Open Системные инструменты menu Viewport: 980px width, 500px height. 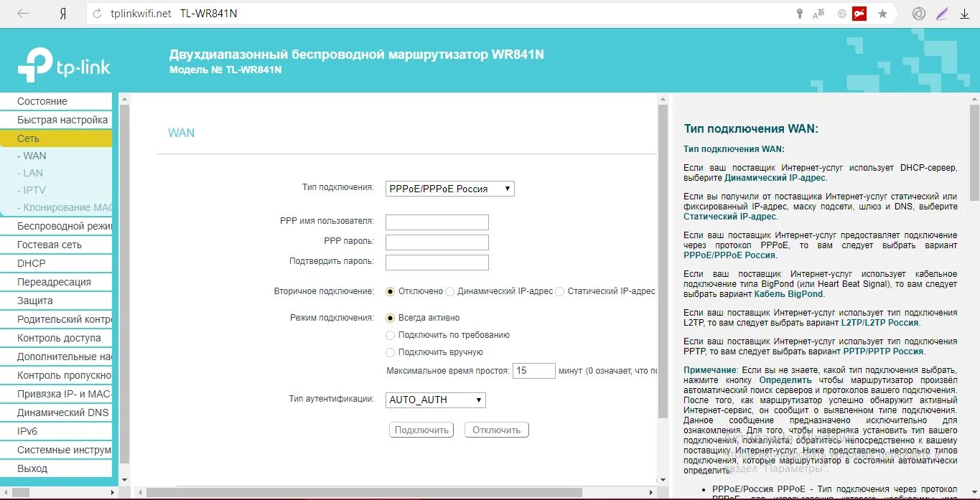(x=56, y=450)
